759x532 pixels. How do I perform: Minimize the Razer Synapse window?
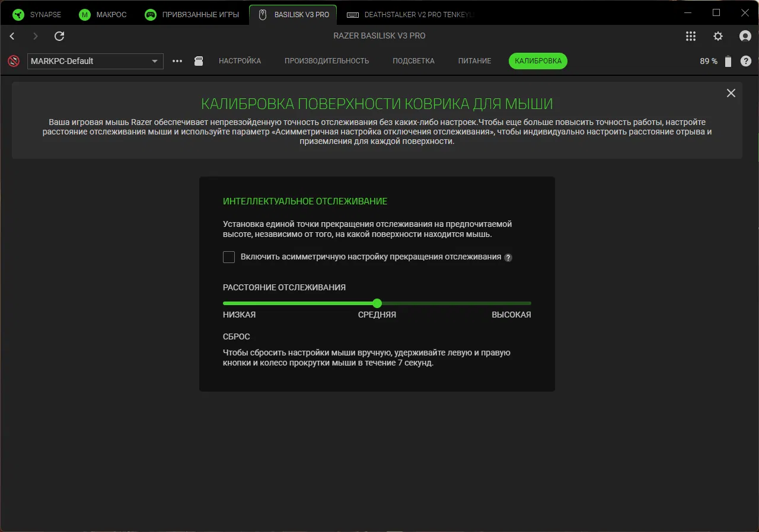pyautogui.click(x=688, y=13)
